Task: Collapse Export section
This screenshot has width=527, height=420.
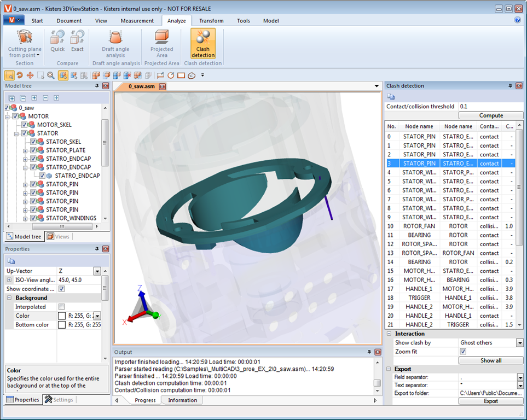Action: tap(389, 369)
